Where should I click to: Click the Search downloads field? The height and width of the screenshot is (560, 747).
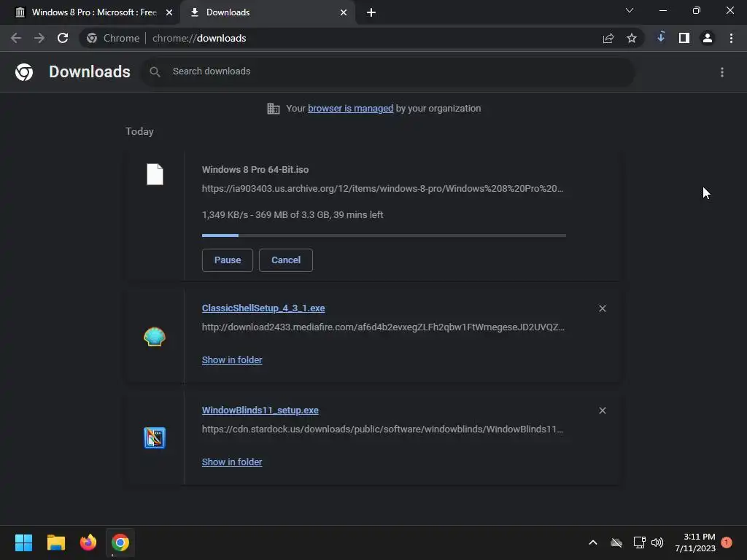[388, 72]
